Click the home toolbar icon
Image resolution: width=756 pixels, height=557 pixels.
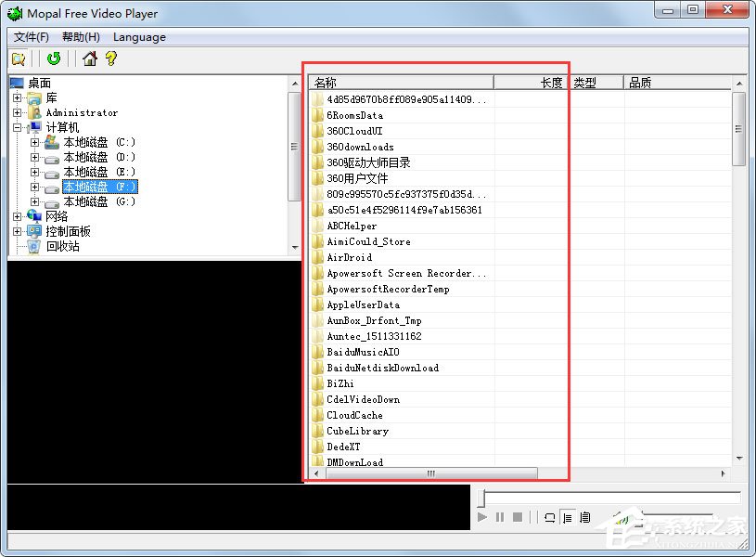(x=90, y=59)
